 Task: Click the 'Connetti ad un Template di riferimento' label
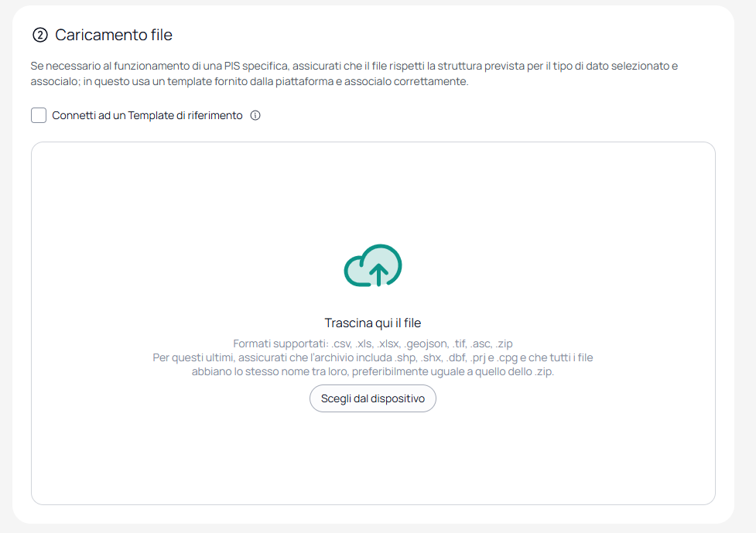pos(147,116)
